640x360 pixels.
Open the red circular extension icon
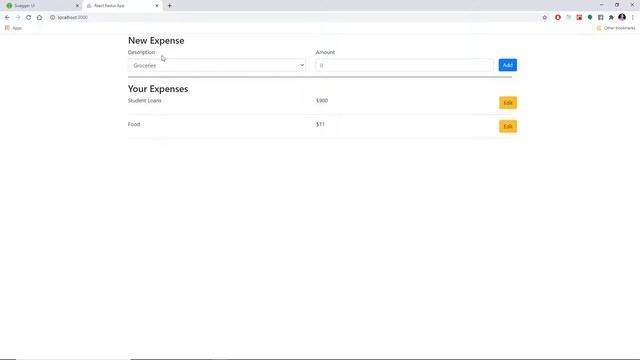558,18
